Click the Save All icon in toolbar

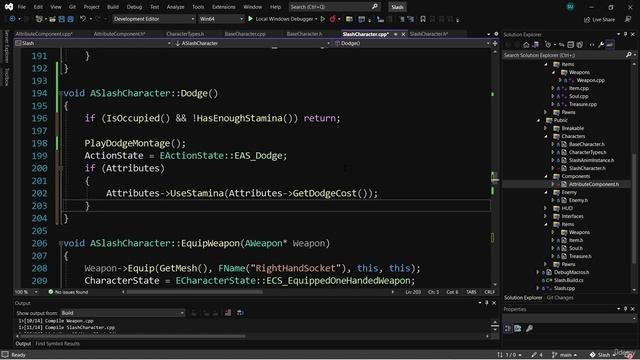click(x=70, y=19)
